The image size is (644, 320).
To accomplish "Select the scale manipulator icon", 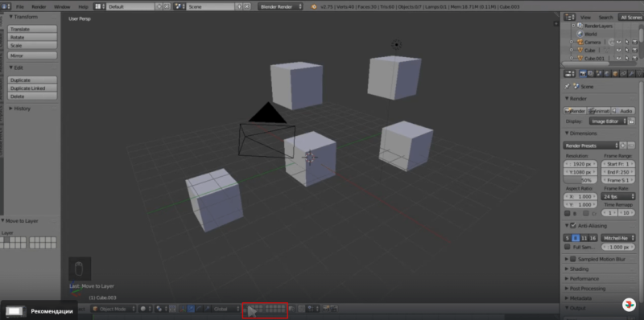I will pyautogui.click(x=207, y=309).
